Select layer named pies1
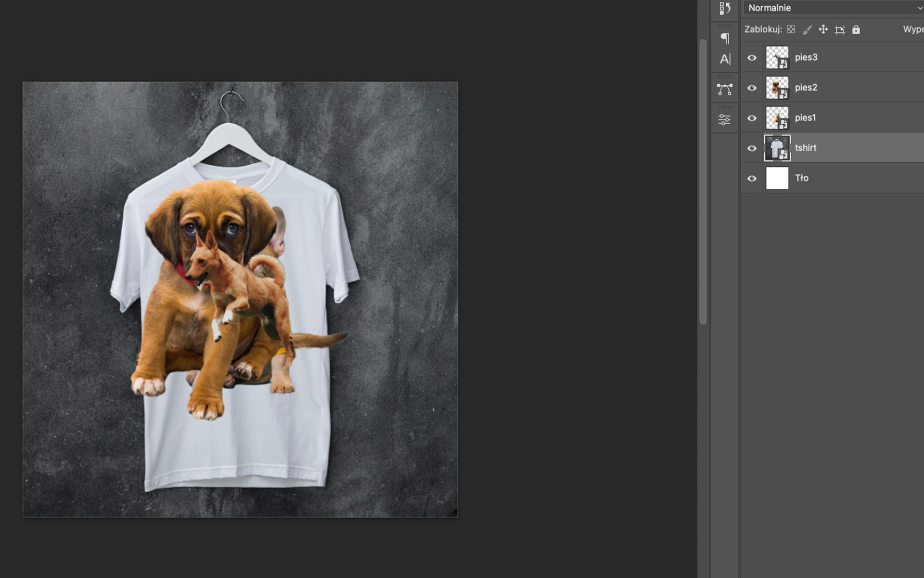Viewport: 924px width, 578px height. pos(806,118)
